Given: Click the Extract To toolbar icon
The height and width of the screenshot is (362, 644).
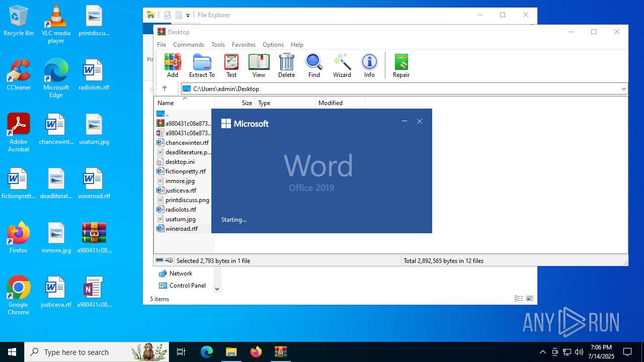Looking at the screenshot, I should (202, 66).
